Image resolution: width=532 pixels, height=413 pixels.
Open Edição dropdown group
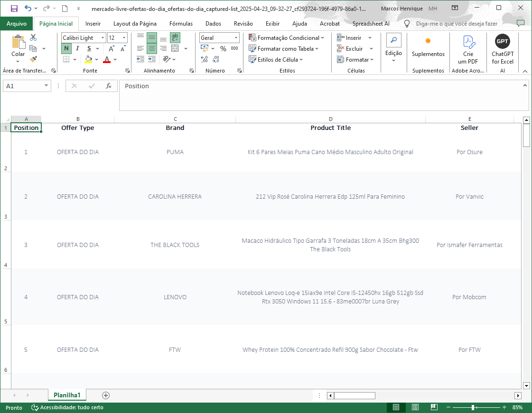[x=393, y=48]
